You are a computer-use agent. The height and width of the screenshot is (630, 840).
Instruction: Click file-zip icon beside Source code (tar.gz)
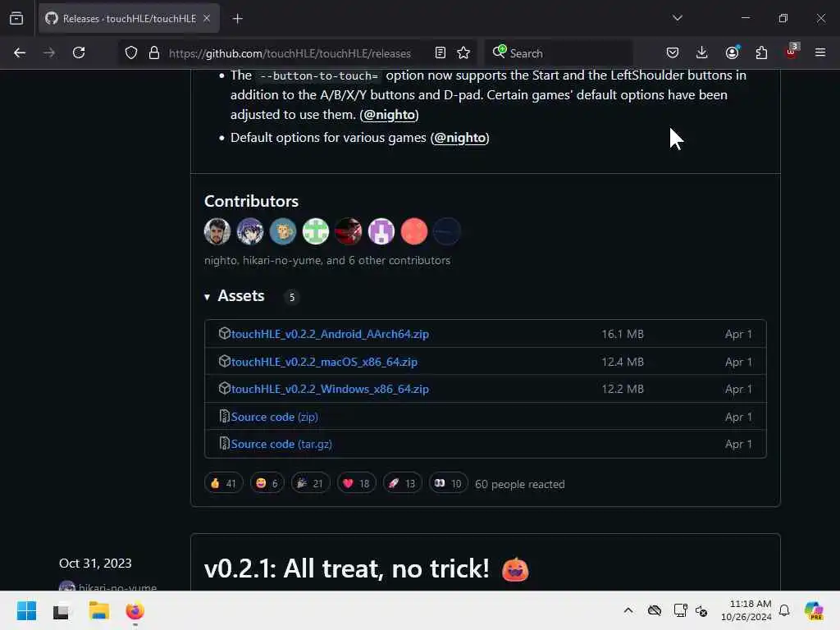pos(225,444)
